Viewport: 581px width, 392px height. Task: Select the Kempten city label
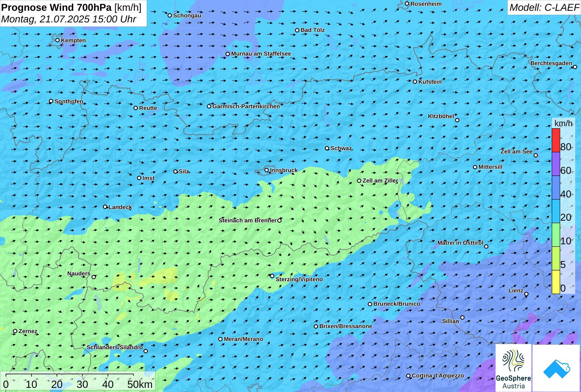coord(73,40)
